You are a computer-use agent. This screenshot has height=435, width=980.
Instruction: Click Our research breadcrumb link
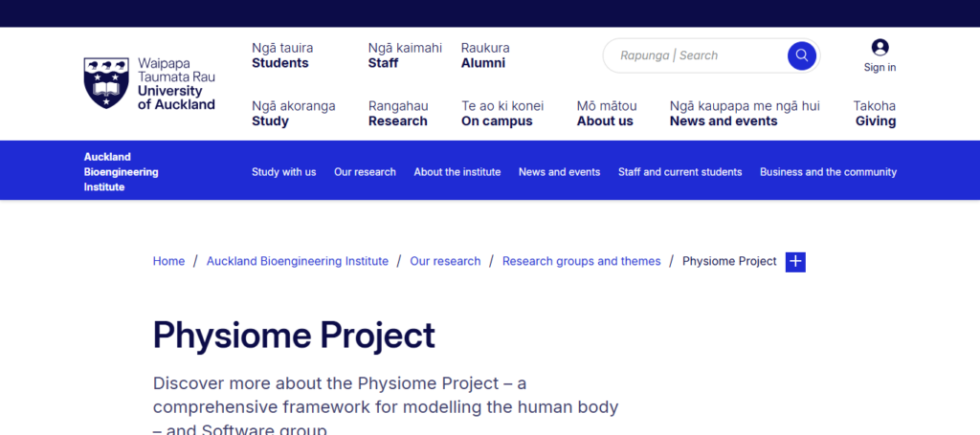[446, 261]
